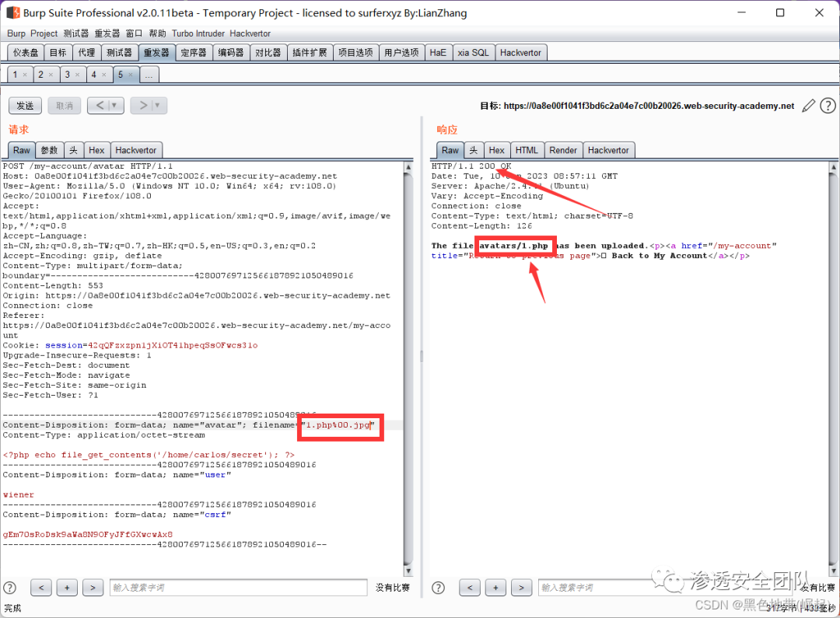Close Repeater tab 4
The image size is (840, 618).
[104, 75]
